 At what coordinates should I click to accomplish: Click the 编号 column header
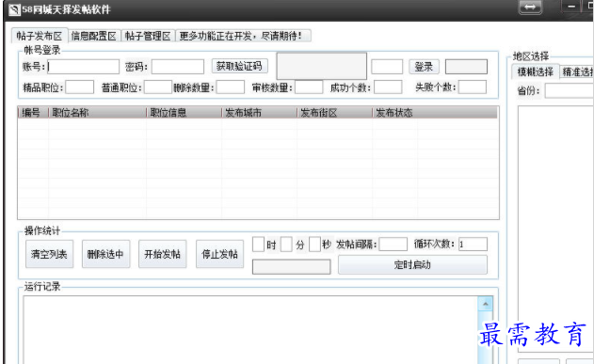point(33,113)
